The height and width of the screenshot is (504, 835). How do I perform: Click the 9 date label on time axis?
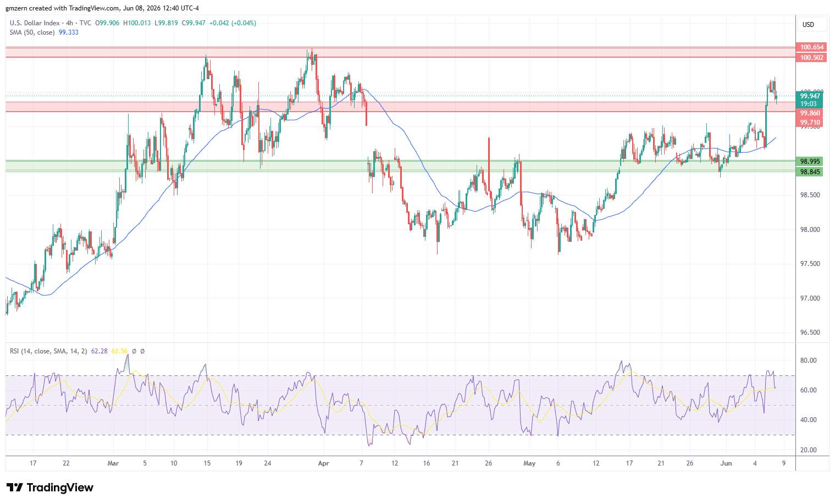pos(784,463)
